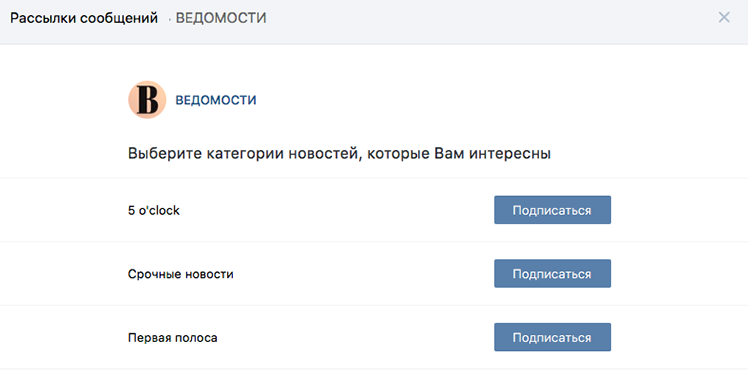The height and width of the screenshot is (377, 748).
Task: Click the black letter B in logo
Action: [x=147, y=100]
